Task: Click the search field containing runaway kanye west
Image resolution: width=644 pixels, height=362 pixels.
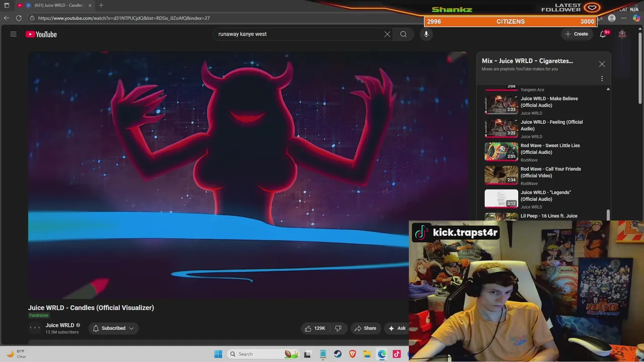Action: tap(299, 34)
